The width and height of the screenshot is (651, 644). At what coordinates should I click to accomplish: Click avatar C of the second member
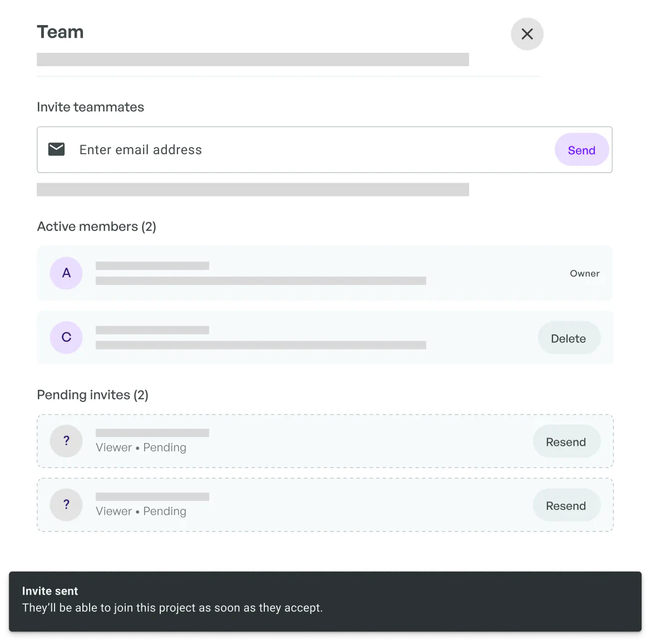coord(66,337)
